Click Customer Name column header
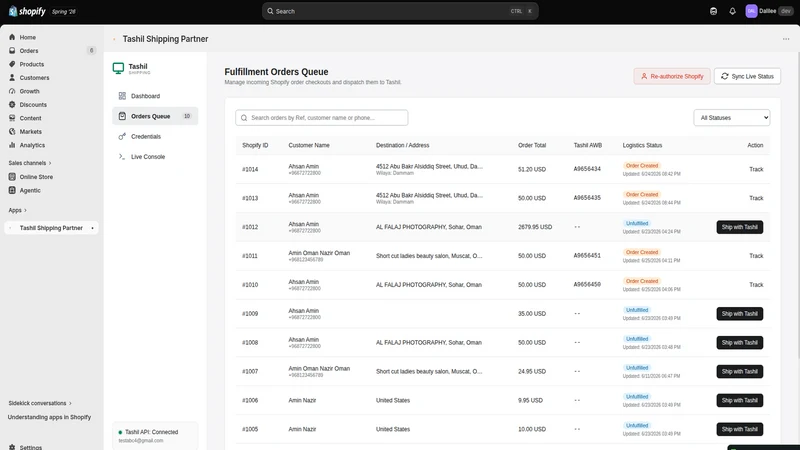This screenshot has width=800, height=450. coord(309,145)
